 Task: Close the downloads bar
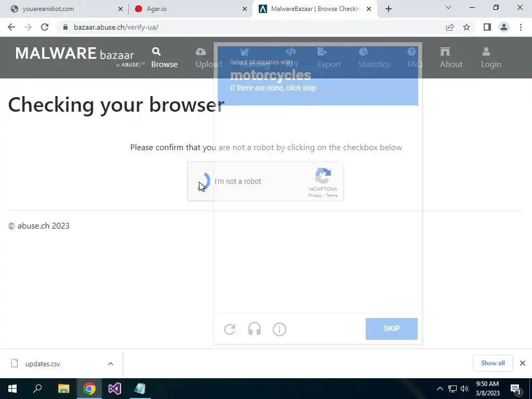tap(523, 363)
